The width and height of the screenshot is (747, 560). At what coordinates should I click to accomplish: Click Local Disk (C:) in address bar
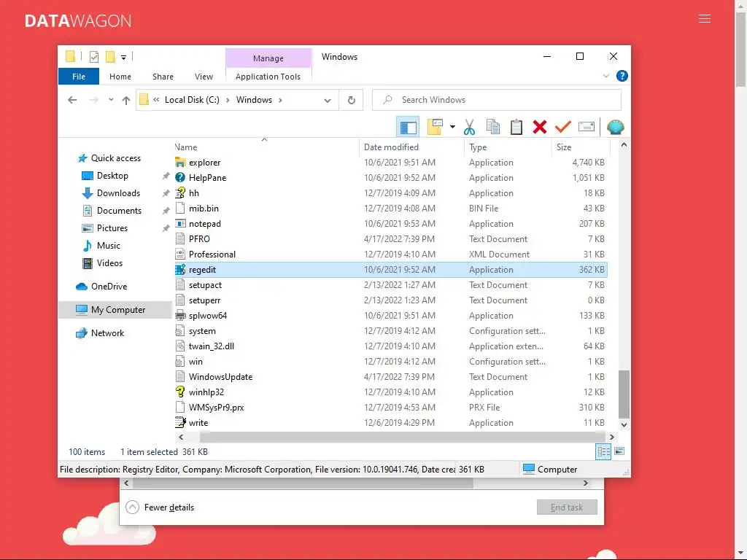pos(192,100)
